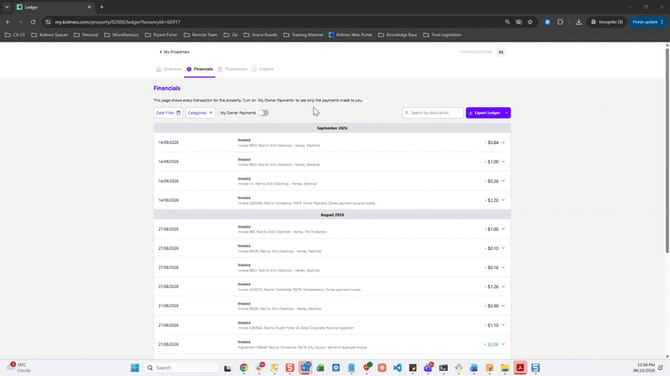Expand the -$1.26 invoice row
This screenshot has width=670, height=376.
click(x=503, y=287)
